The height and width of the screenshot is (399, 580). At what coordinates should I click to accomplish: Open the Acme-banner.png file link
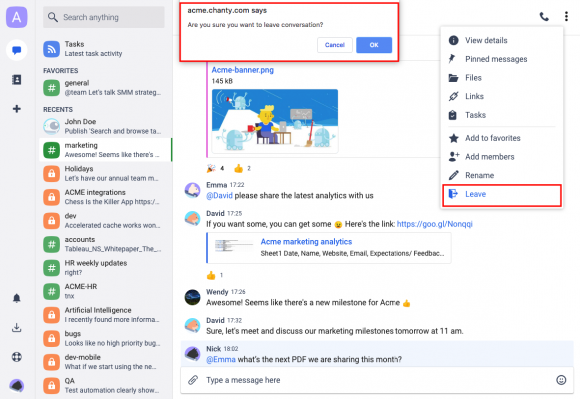pyautogui.click(x=243, y=70)
